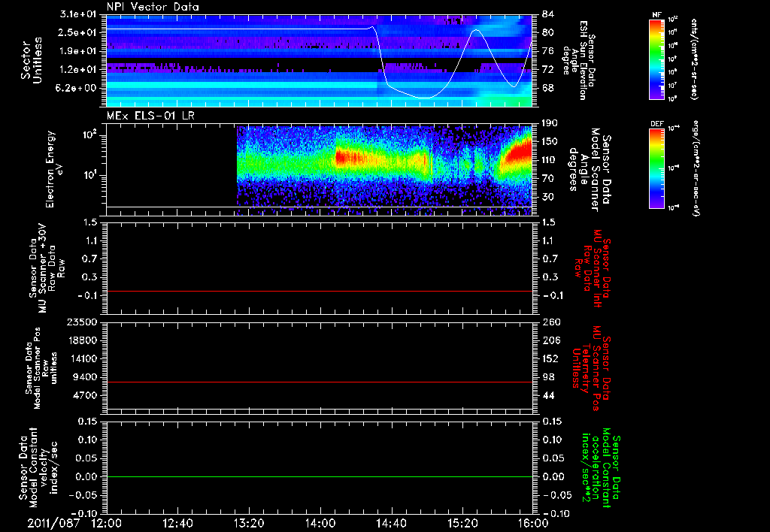
Task: Click the NF color bar gradient
Action: (x=656, y=59)
